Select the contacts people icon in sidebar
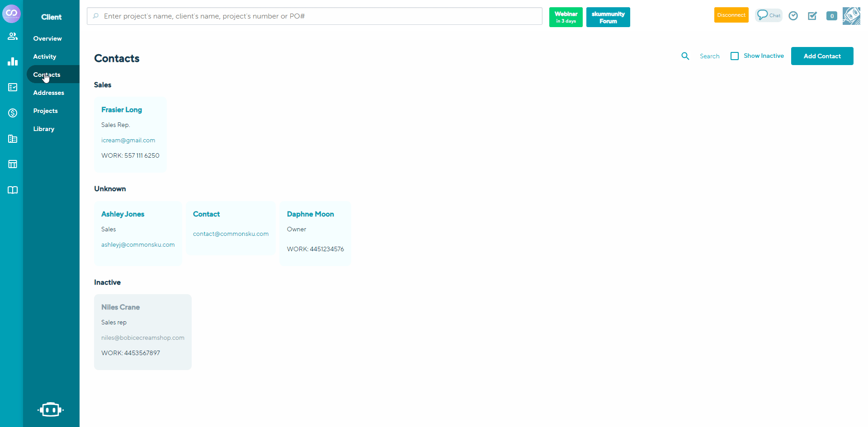 [x=12, y=36]
